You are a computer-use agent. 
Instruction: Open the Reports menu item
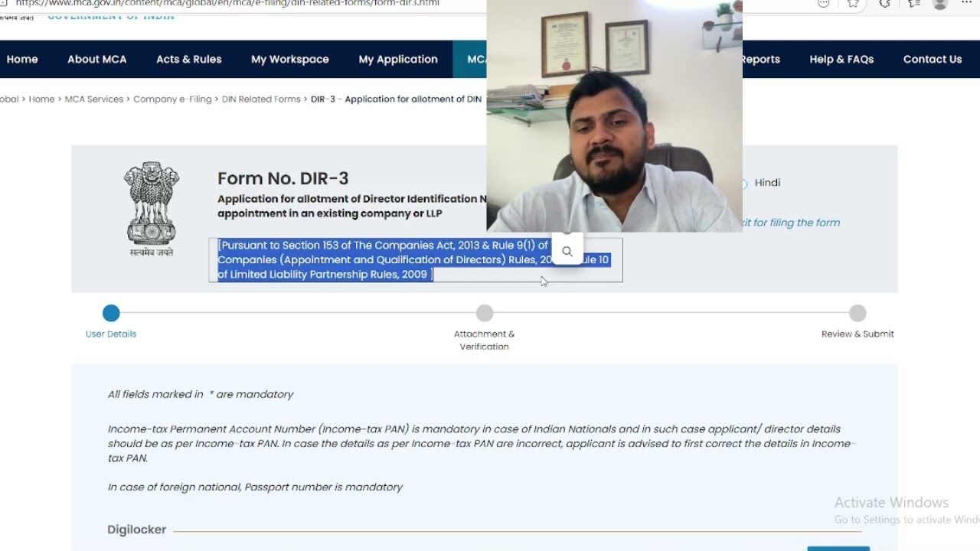(761, 59)
